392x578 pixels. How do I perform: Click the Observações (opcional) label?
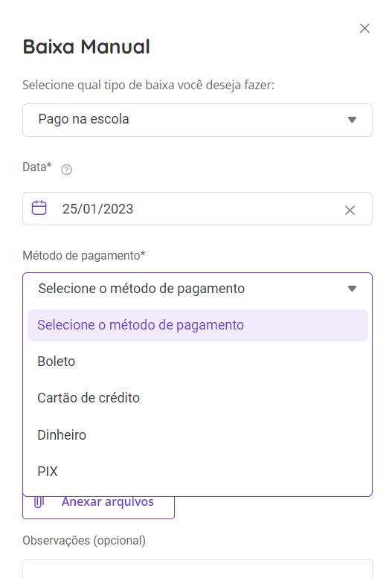(x=84, y=540)
